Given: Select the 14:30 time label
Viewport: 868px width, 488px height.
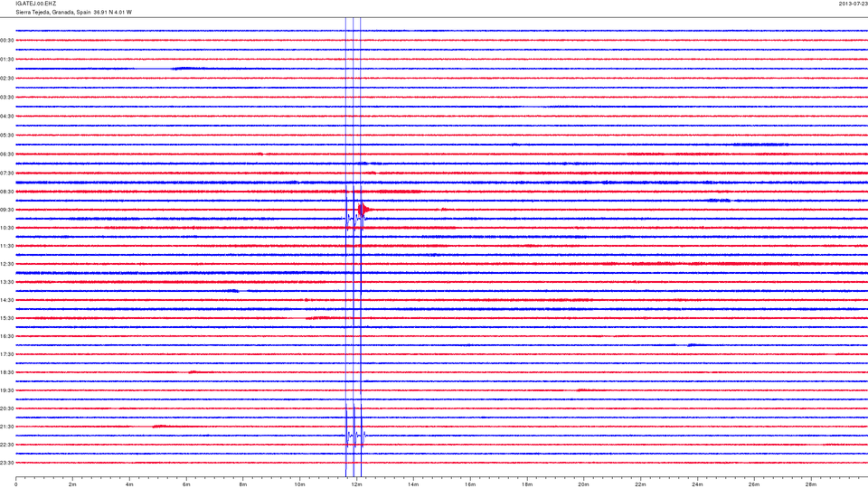Looking at the screenshot, I should tap(7, 300).
